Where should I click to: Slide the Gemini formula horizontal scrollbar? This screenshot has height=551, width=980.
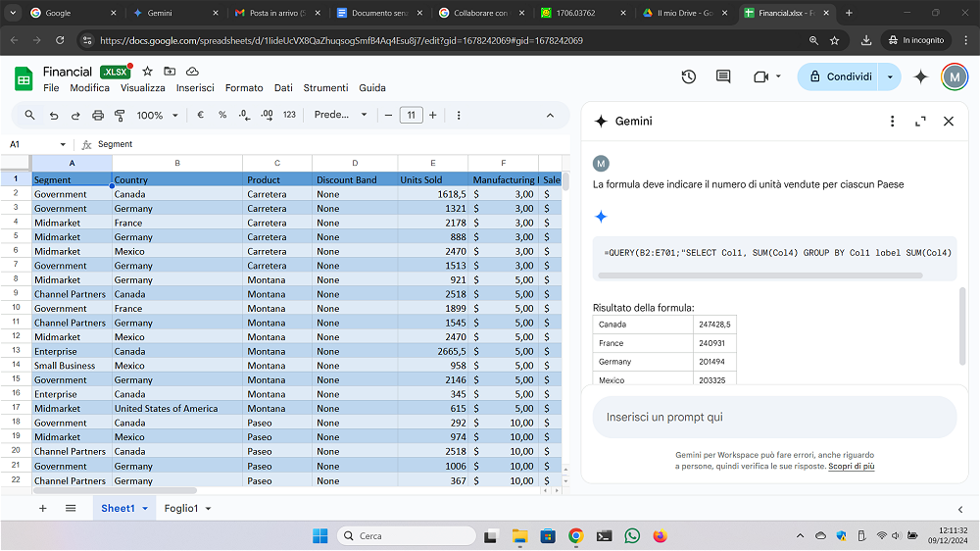(x=760, y=275)
